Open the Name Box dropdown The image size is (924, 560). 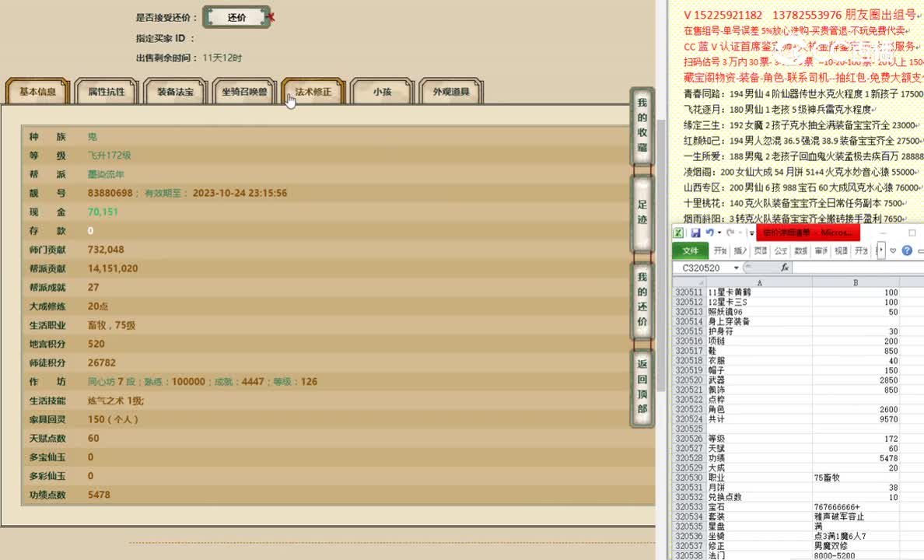tap(736, 267)
